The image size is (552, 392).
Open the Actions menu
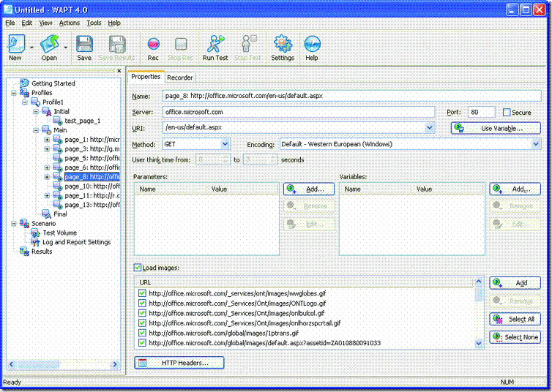(70, 23)
